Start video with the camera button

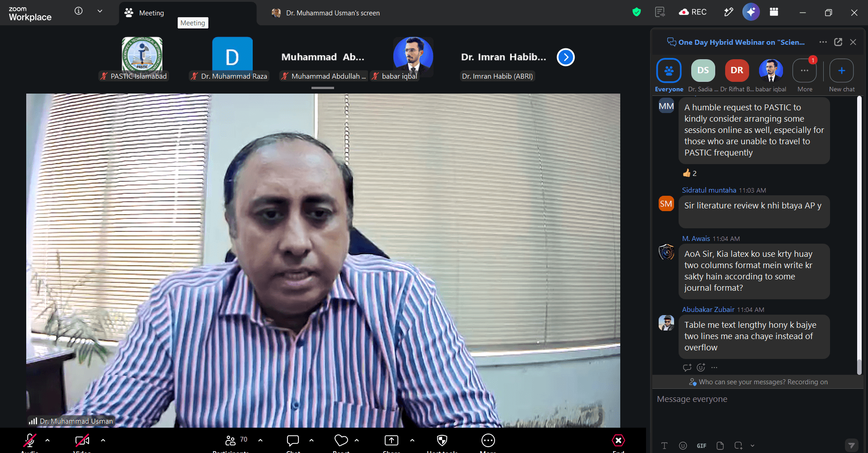[82, 440]
